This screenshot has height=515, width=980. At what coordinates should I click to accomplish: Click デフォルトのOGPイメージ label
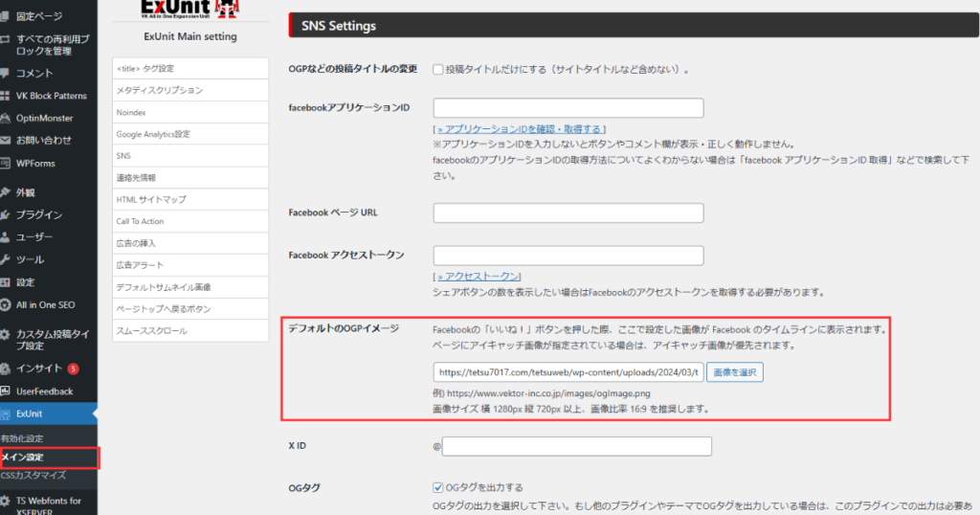click(344, 328)
